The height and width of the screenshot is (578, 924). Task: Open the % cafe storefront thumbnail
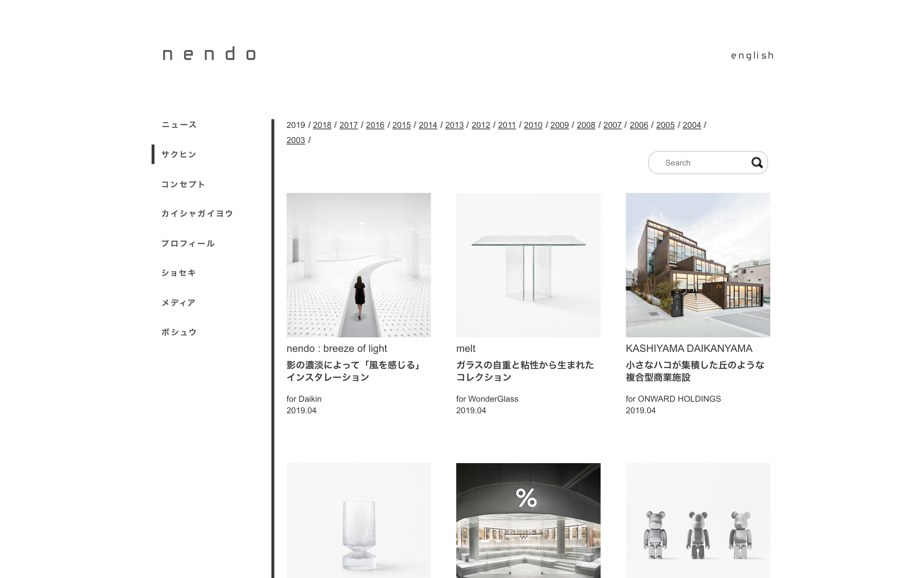point(528,520)
